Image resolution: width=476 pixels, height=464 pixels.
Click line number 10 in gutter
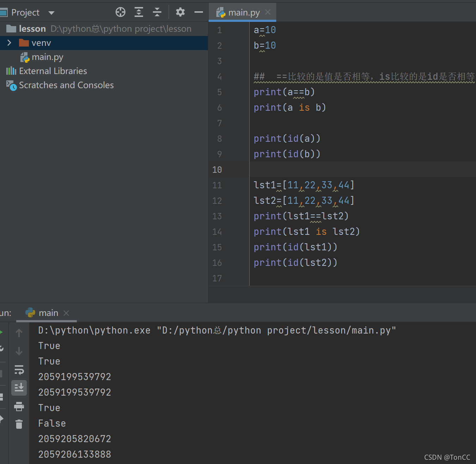point(217,170)
